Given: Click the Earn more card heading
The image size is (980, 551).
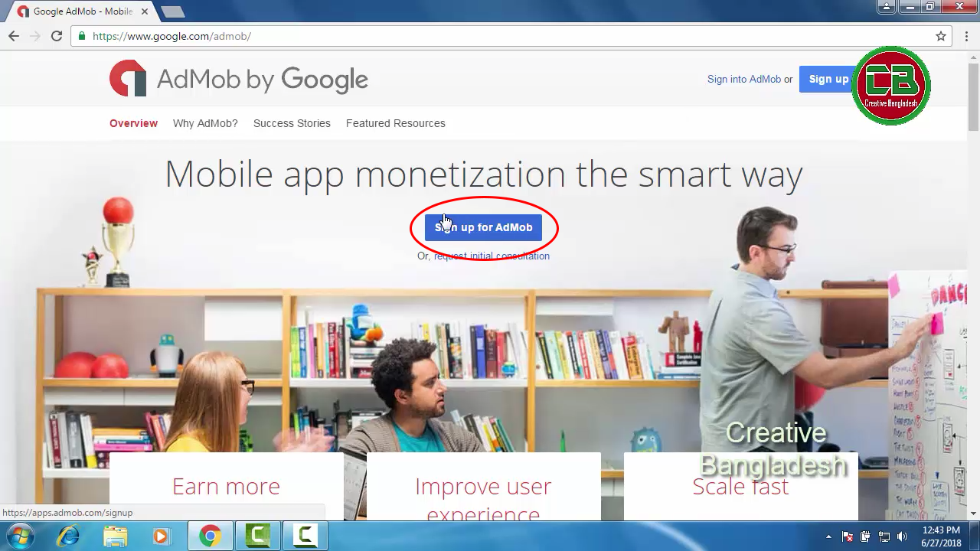Looking at the screenshot, I should (x=226, y=486).
